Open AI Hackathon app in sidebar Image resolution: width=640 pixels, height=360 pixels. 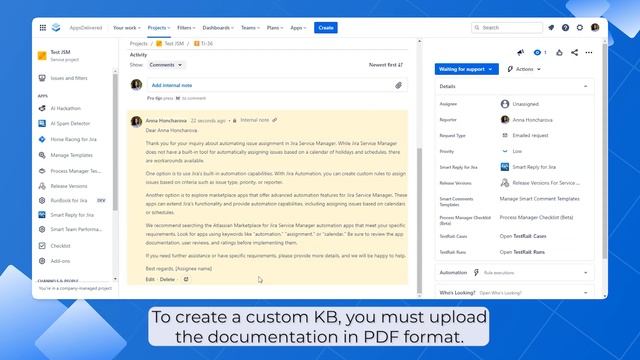(66, 108)
